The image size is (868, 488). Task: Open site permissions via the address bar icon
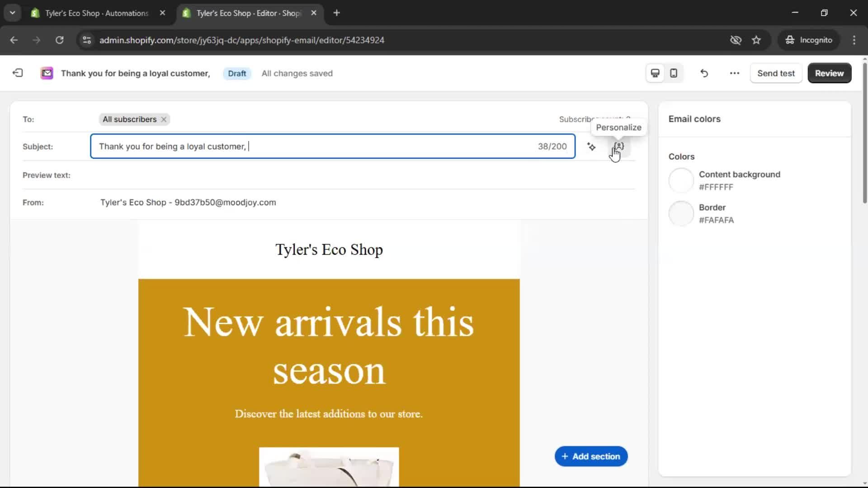click(86, 40)
